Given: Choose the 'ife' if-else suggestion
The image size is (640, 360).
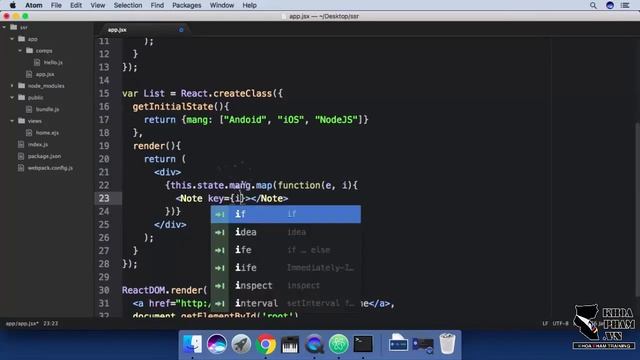Looking at the screenshot, I should point(286,250).
